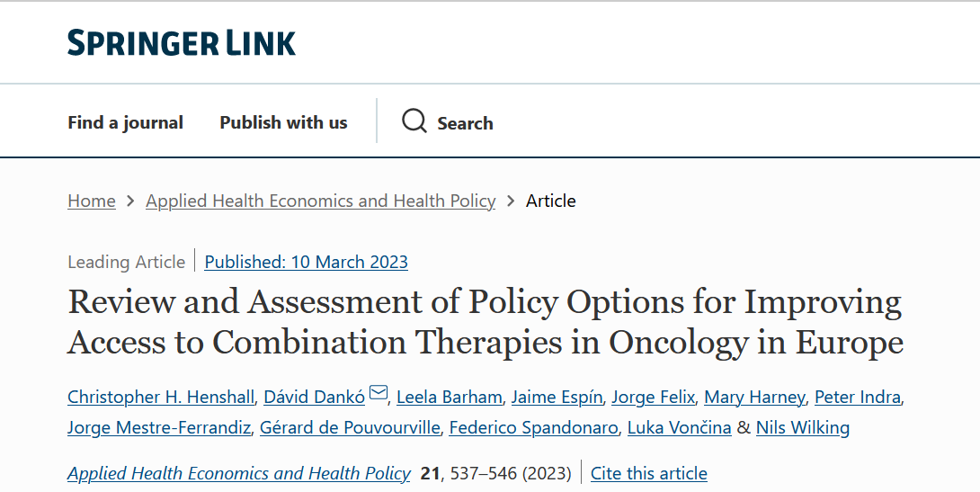Open author Mary Harney's link
Viewport: 980px width, 492px height.
coord(754,397)
